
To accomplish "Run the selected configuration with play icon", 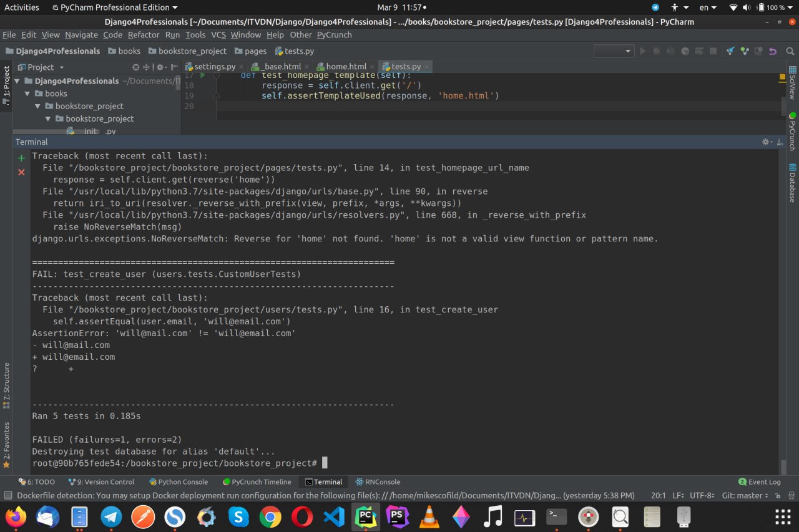I will pos(643,51).
